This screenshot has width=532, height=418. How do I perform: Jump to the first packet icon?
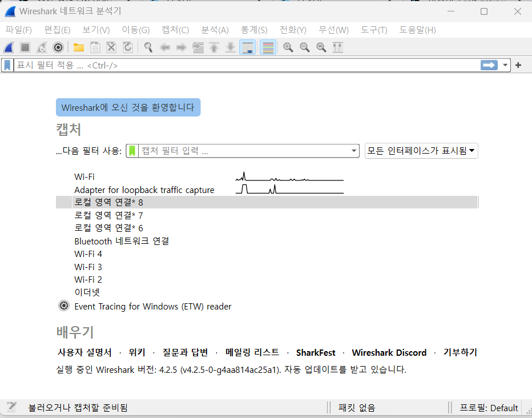214,47
